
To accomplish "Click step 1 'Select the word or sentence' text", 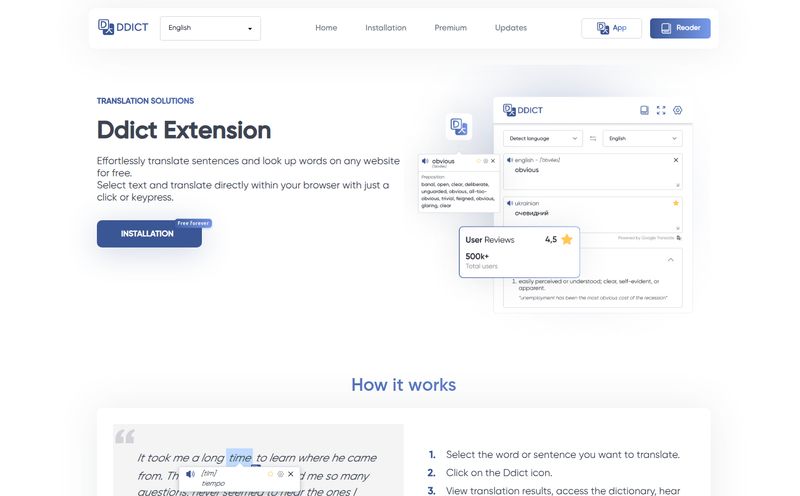I will pyautogui.click(x=563, y=455).
